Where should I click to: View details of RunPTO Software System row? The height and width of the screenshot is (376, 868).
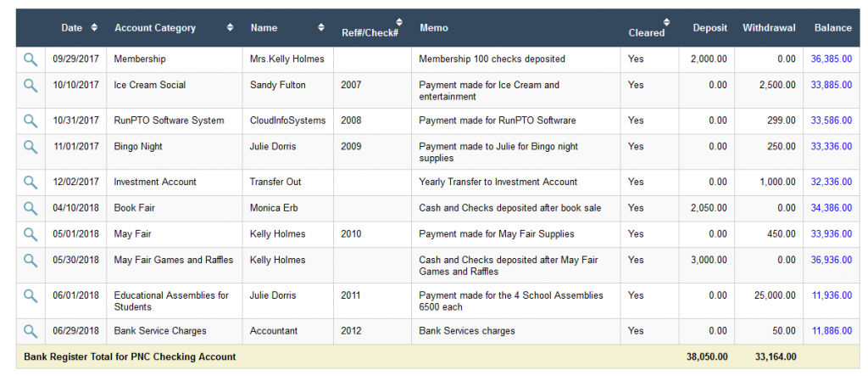(31, 121)
